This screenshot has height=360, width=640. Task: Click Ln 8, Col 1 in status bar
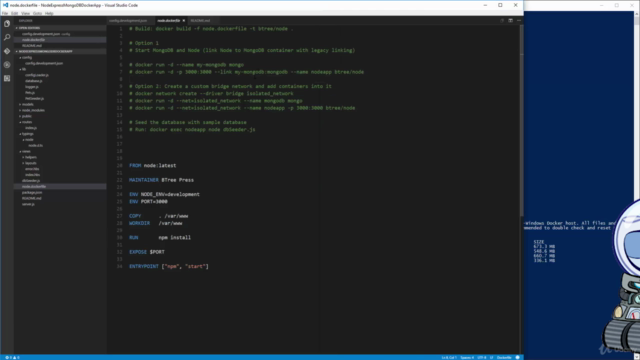coord(449,358)
